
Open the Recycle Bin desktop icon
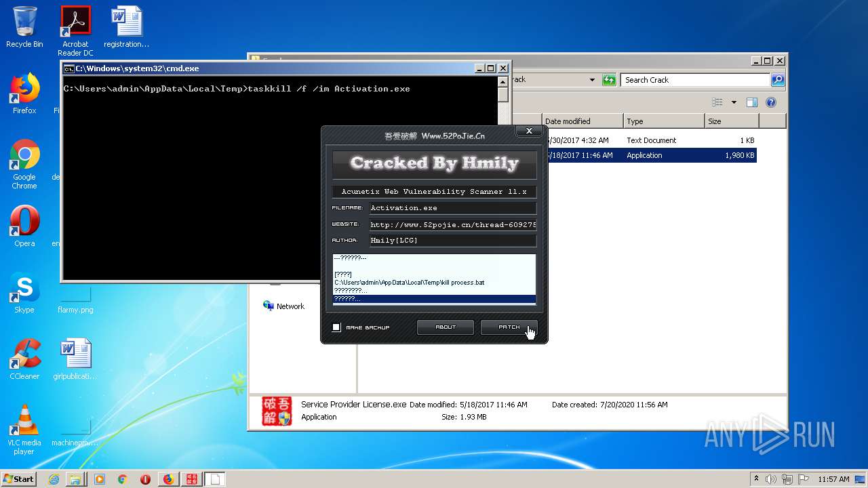[x=24, y=27]
